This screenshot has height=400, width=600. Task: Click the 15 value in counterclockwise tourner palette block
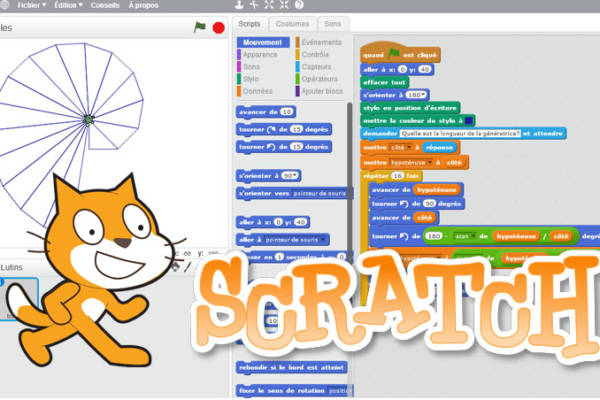point(296,147)
